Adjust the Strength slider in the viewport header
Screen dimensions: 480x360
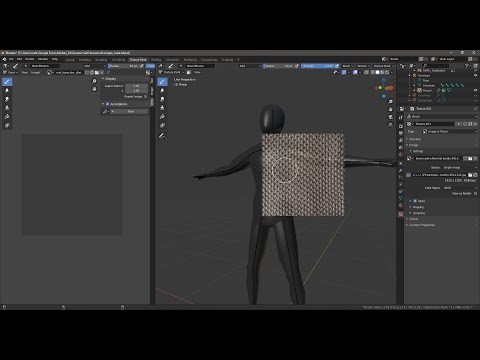(x=318, y=66)
